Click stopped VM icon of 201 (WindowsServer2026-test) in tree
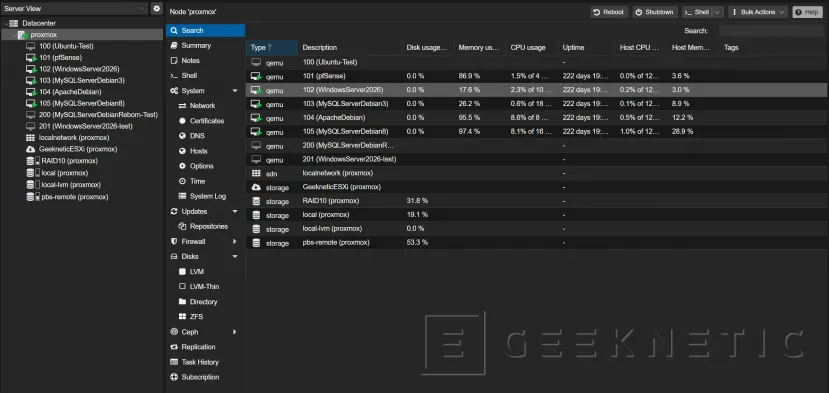The height and width of the screenshot is (393, 829). [31, 126]
